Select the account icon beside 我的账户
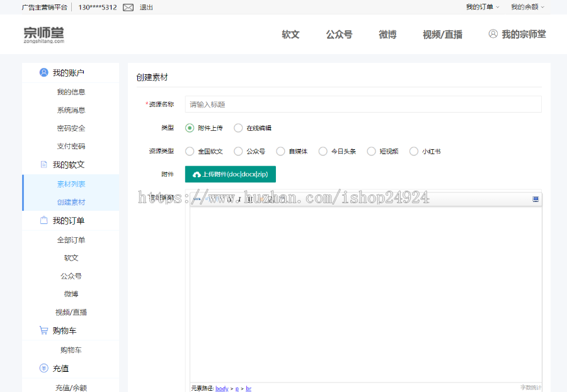This screenshot has width=567, height=392. [x=43, y=72]
